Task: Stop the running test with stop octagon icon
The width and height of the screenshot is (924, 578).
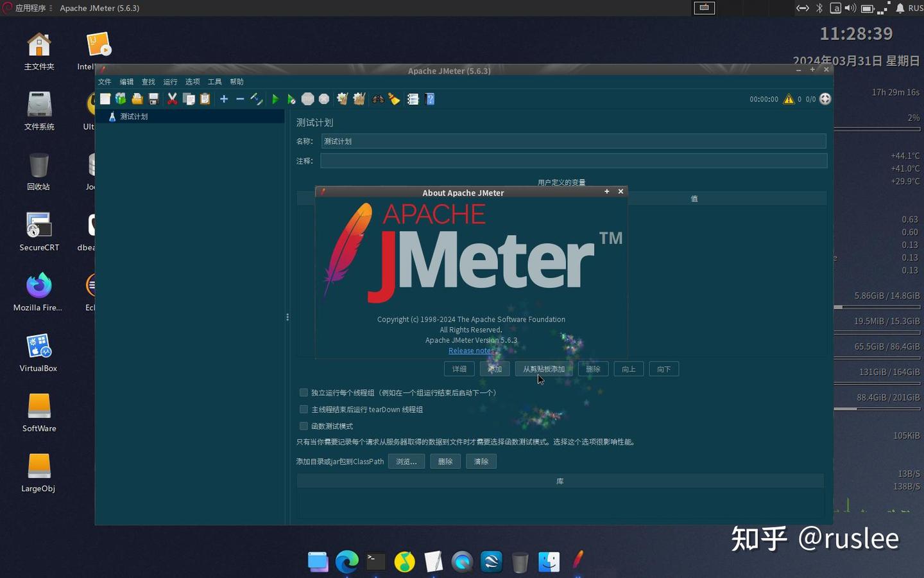Action: [x=307, y=99]
